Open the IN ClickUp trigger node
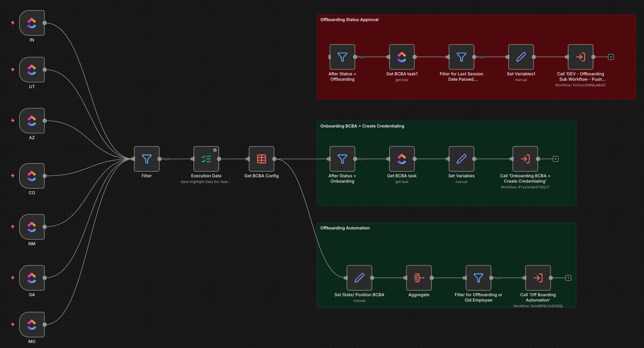This screenshot has height=348, width=644. point(31,23)
